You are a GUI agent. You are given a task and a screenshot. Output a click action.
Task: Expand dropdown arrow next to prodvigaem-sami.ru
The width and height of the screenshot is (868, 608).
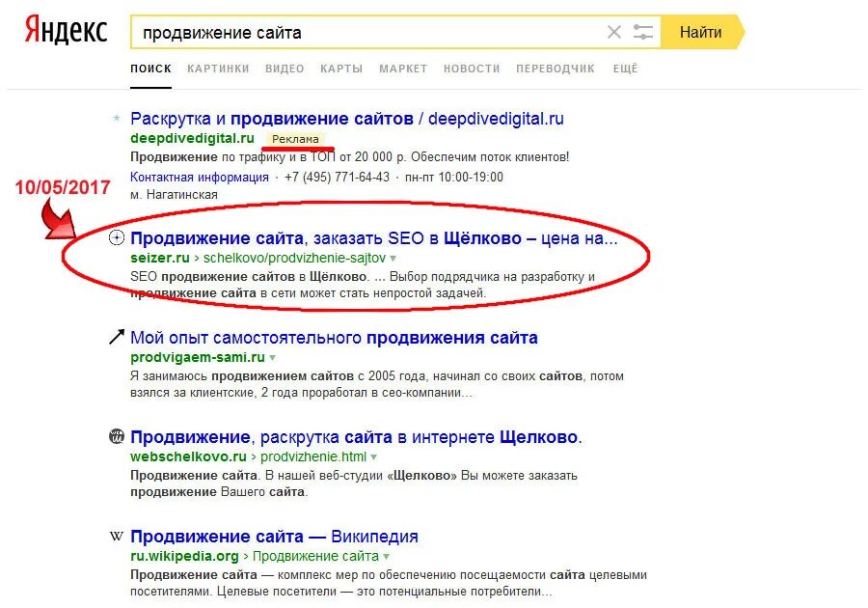[272, 358]
